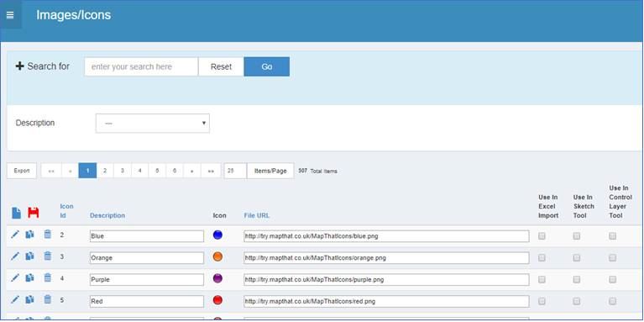Select current page 1
644x322 pixels.
click(x=87, y=171)
